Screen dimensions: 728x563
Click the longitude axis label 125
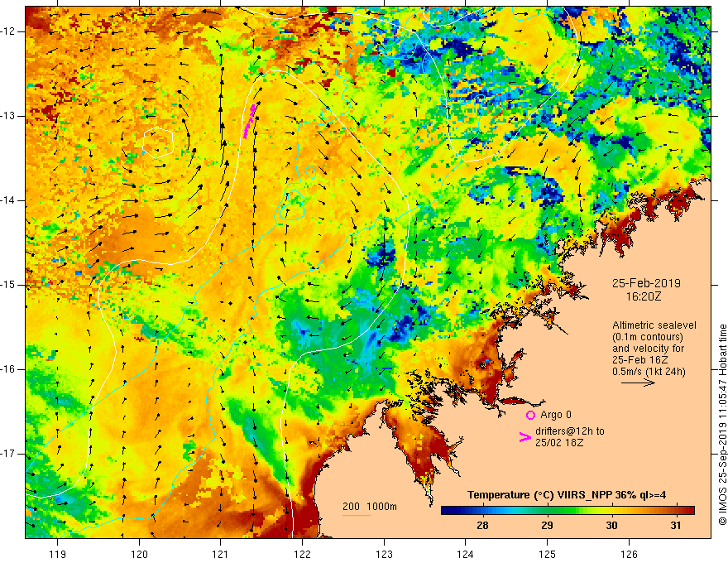coord(547,554)
